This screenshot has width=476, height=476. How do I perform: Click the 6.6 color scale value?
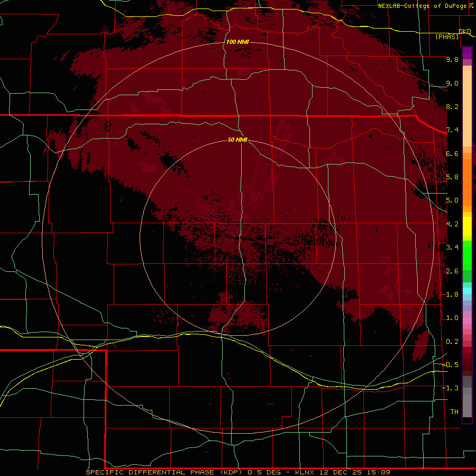pos(452,153)
